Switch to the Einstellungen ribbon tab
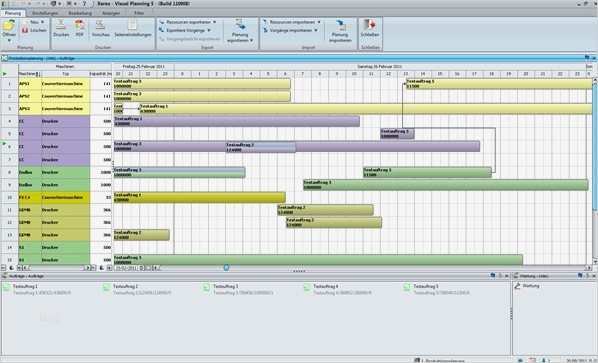Screen dimensions: 598x363 click(45, 13)
